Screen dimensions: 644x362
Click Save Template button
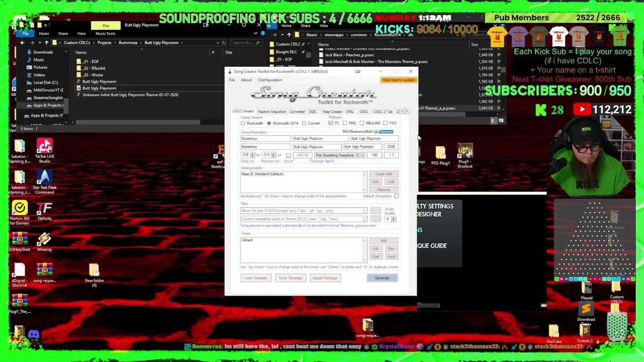290,278
